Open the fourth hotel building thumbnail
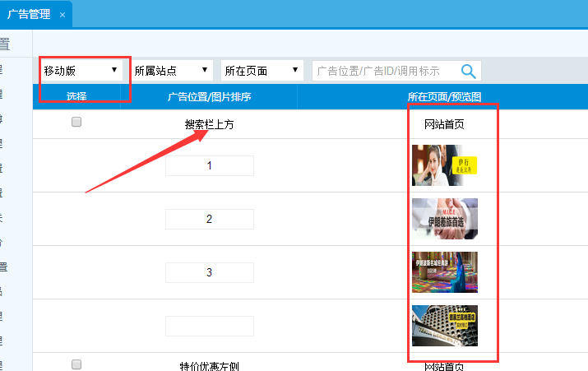Screen dimensions: 588x371 444,326
